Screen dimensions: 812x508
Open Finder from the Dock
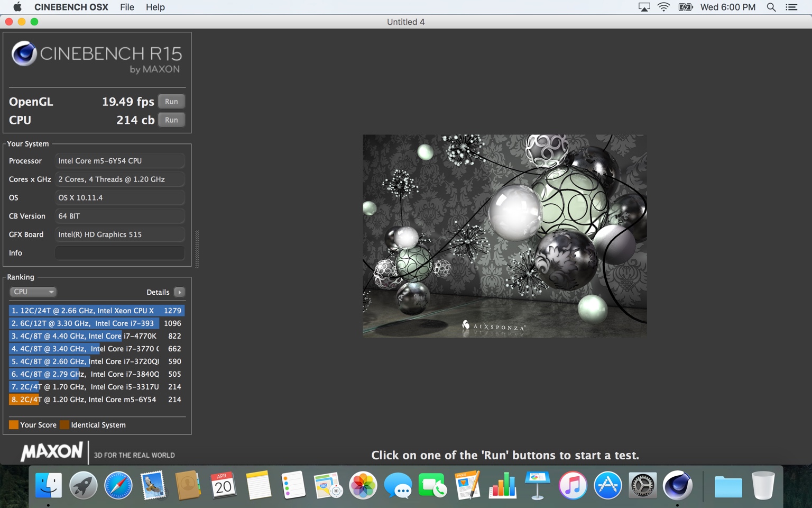pos(48,485)
